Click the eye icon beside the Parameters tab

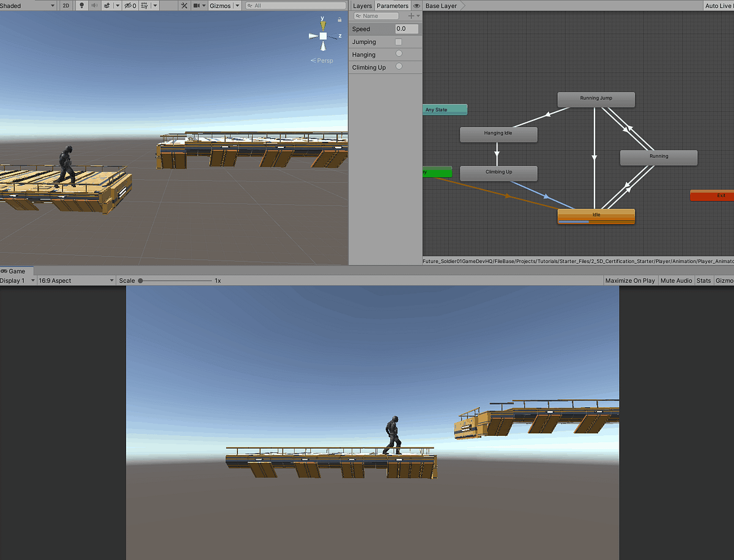click(x=417, y=6)
